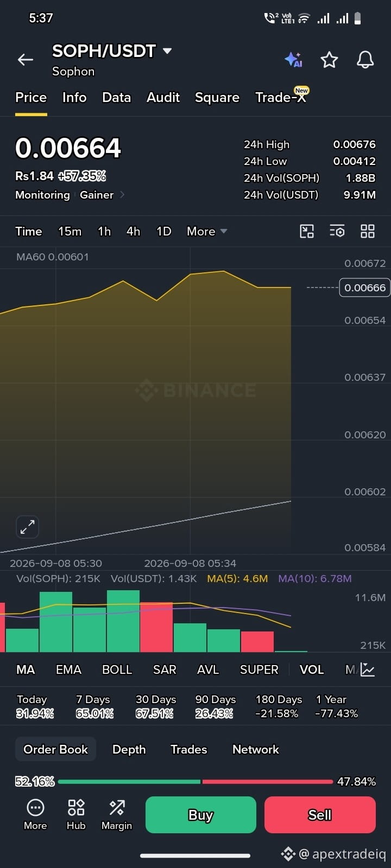Screen dimensions: 391x868
Task: Open the multi-chart grid layout icon
Action: (368, 232)
